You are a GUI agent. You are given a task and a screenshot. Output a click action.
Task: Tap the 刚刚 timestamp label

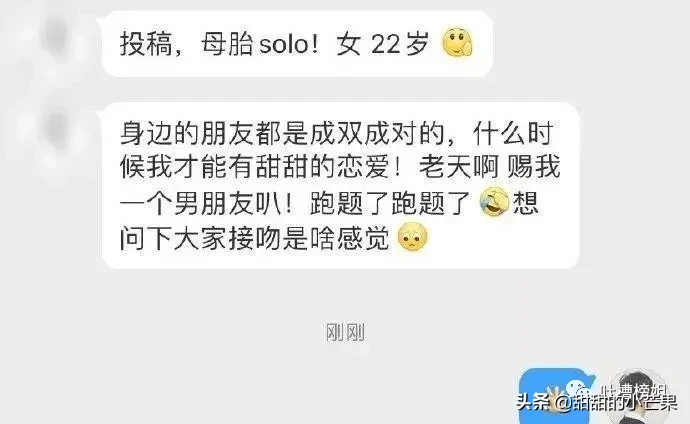tap(345, 333)
